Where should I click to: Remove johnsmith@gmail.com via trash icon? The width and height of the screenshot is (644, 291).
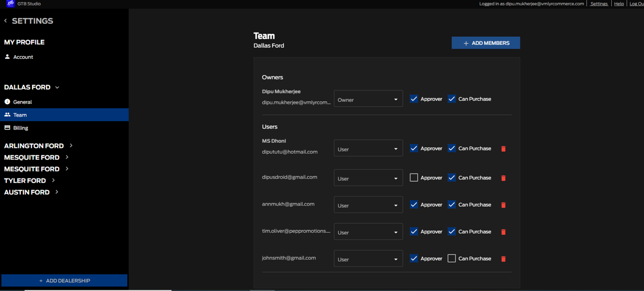click(503, 259)
